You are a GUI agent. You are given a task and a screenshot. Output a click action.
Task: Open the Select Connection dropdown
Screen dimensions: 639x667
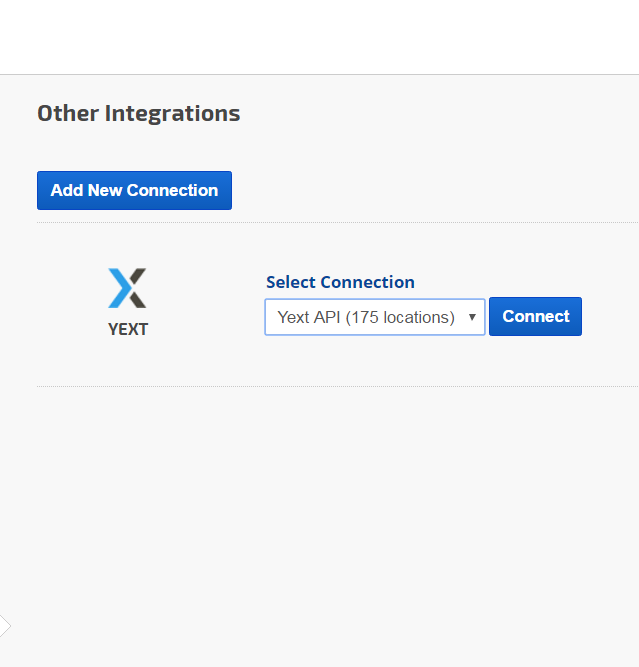pos(374,317)
